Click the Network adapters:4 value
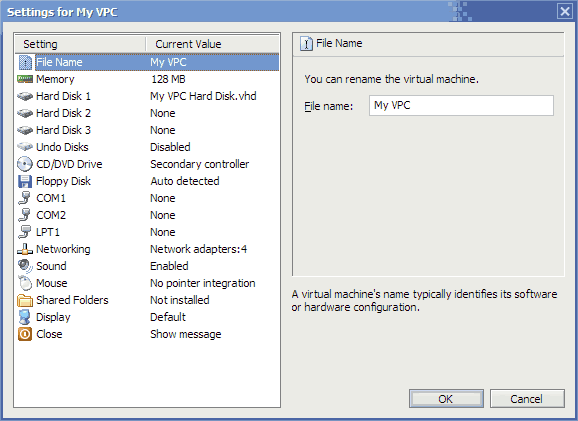The width and height of the screenshot is (578, 421). coord(199,249)
